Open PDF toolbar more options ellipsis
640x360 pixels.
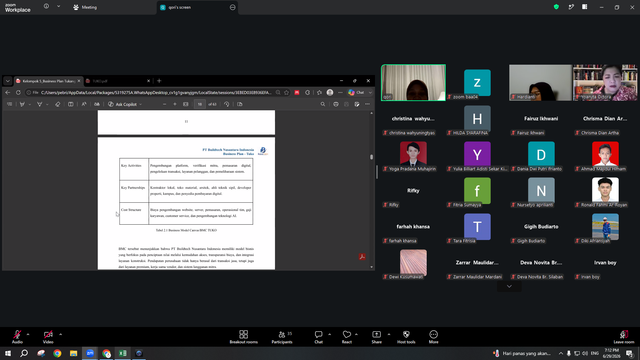367,104
